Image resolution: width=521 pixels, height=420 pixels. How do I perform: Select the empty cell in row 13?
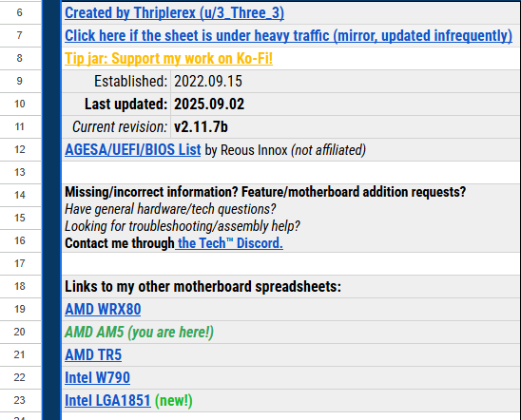(291, 172)
